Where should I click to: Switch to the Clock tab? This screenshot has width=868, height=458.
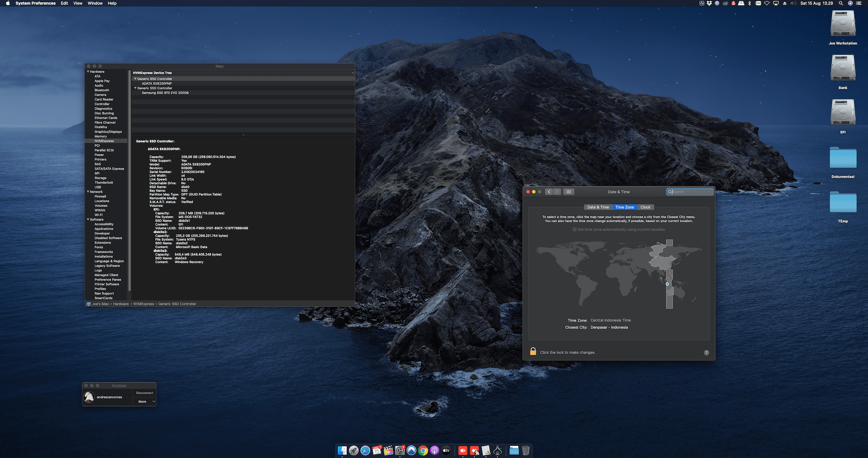pyautogui.click(x=645, y=207)
